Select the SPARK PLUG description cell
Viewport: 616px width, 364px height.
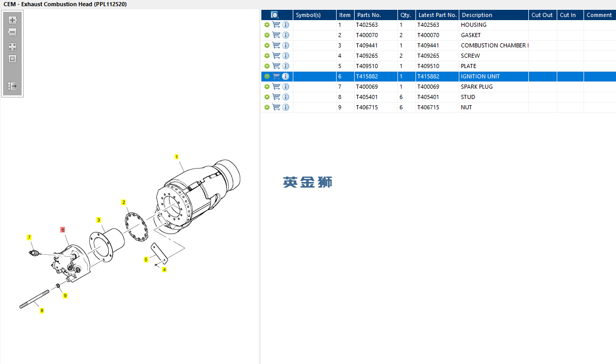tap(493, 87)
